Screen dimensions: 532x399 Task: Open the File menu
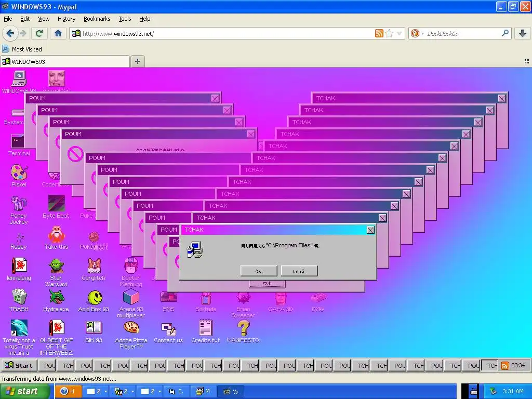point(8,19)
